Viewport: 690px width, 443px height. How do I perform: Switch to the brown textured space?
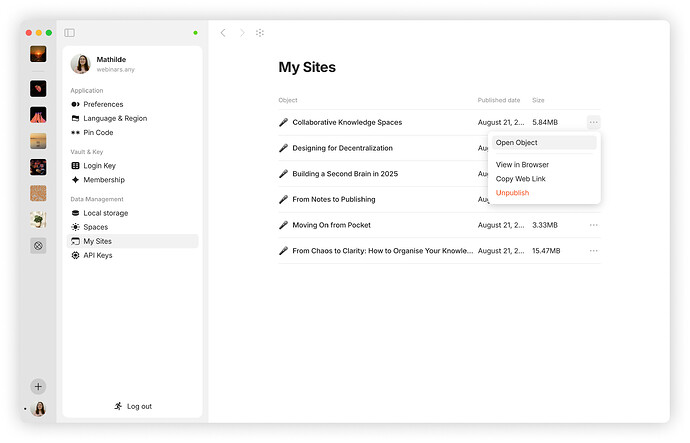click(38, 193)
